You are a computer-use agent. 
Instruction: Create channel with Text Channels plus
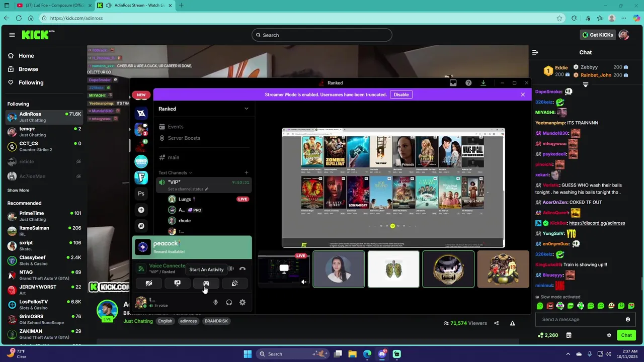pyautogui.click(x=246, y=172)
